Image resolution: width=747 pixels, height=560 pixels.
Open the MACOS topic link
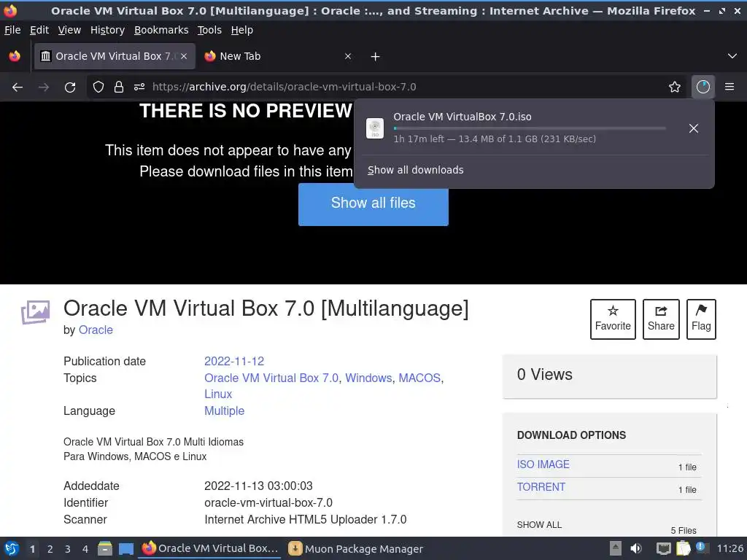tap(419, 378)
